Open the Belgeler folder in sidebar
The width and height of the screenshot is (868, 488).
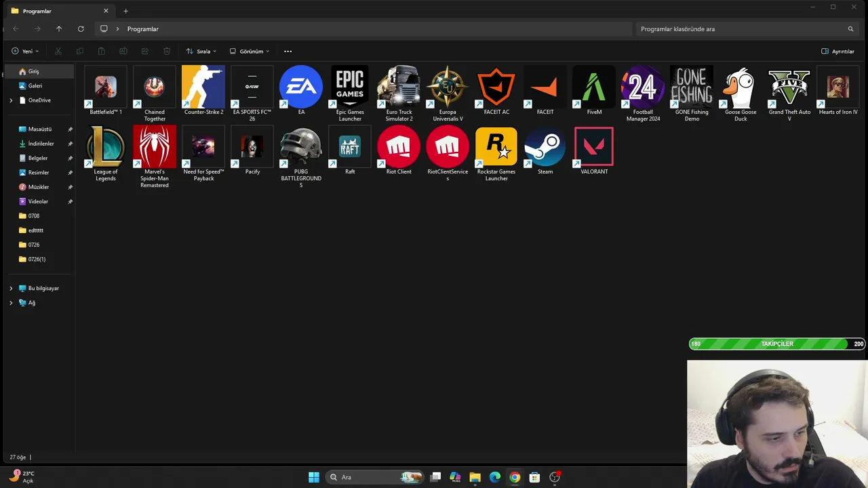[39, 159]
